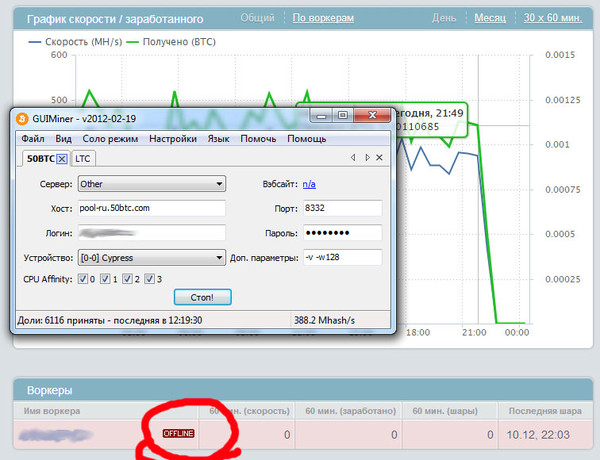
Task: Click the Хост field with pool-ru.50btc.com
Action: [152, 208]
